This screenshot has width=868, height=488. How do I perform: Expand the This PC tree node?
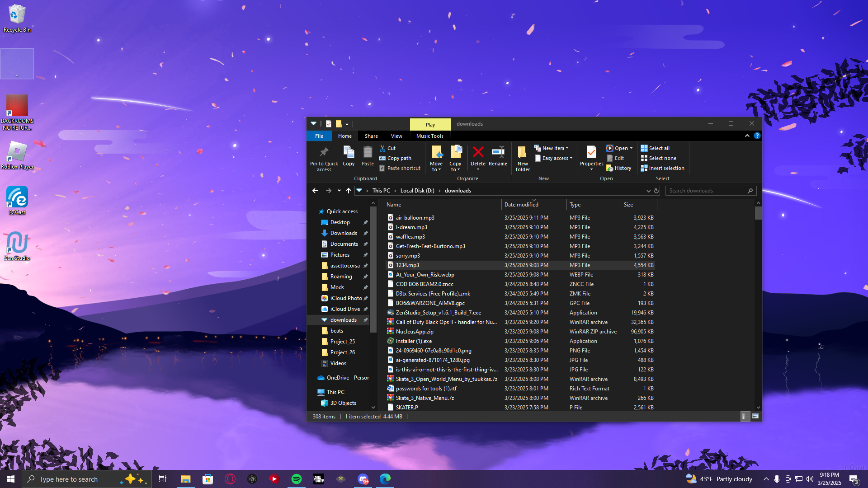313,392
